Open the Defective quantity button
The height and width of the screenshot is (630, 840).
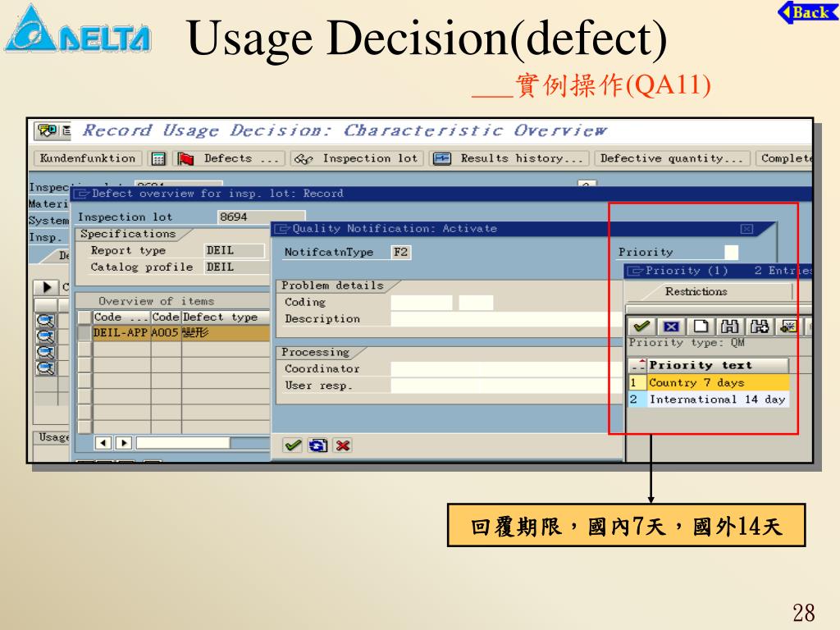[x=671, y=158]
